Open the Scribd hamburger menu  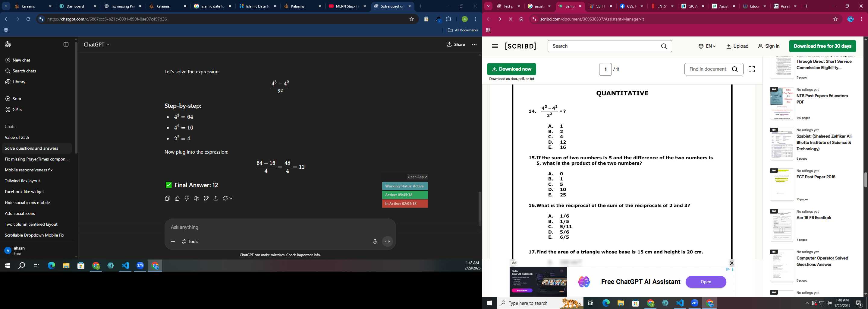495,46
